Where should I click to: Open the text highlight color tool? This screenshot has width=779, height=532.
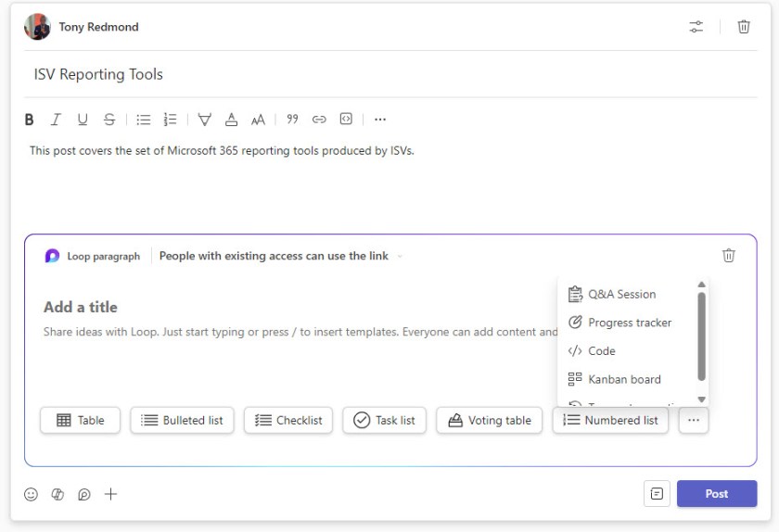pyautogui.click(x=204, y=120)
